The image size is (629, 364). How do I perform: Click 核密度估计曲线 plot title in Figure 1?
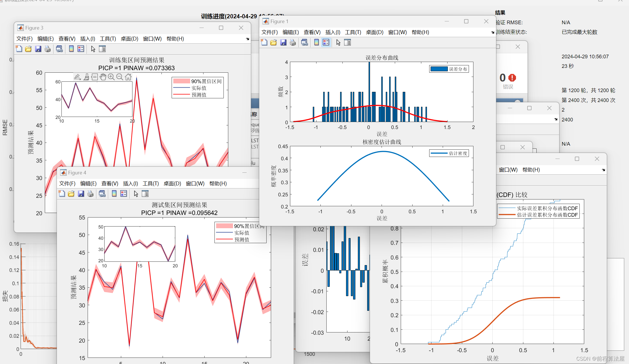point(382,142)
